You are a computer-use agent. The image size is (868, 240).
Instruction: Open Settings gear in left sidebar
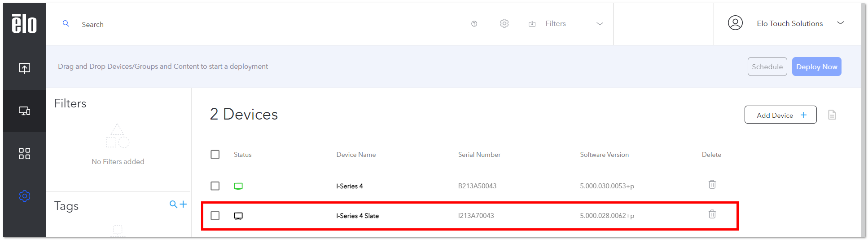pos(24,196)
